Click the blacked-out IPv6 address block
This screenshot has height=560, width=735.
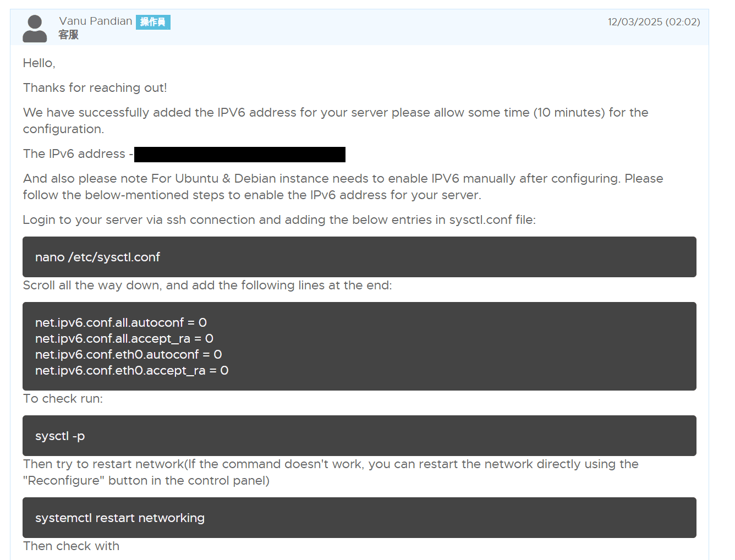point(240,155)
